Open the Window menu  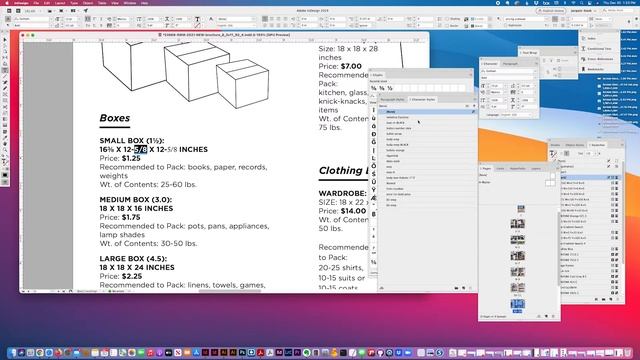click(129, 3)
